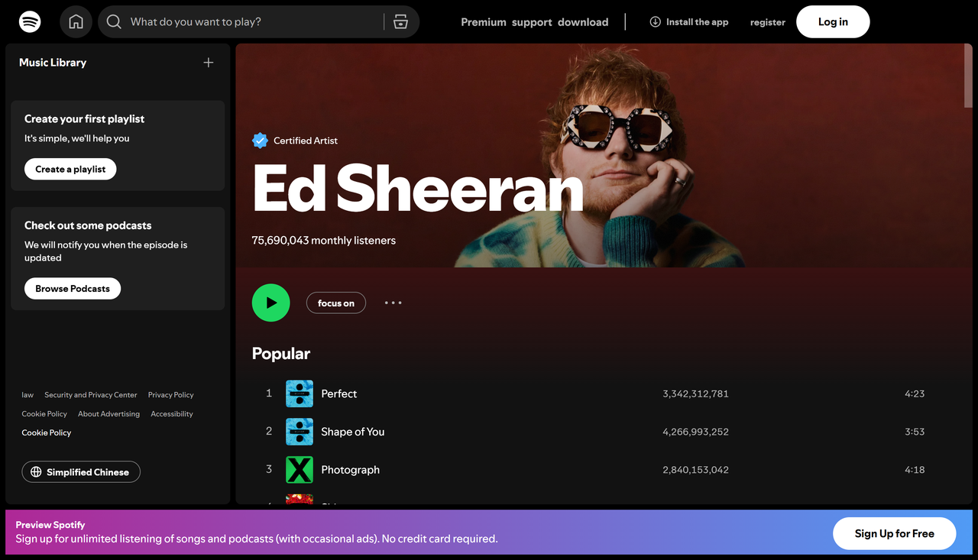
Task: Open the download menu item
Action: pos(583,22)
